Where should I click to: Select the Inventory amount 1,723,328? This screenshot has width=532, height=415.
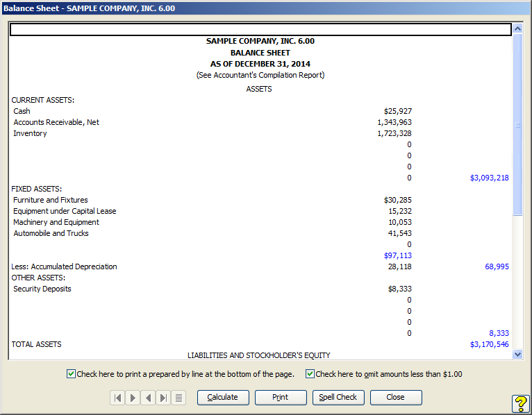pos(394,133)
